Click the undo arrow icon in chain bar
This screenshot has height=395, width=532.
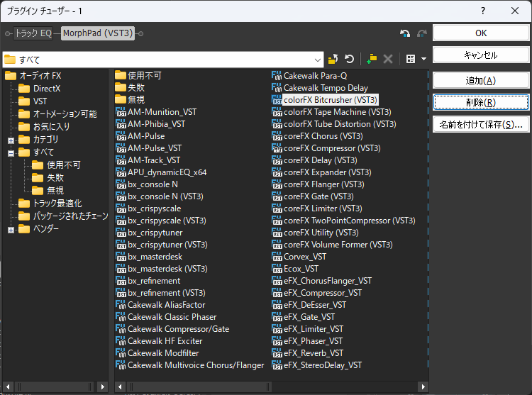[405, 33]
